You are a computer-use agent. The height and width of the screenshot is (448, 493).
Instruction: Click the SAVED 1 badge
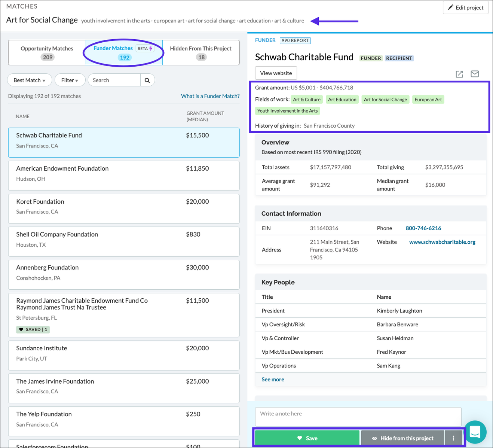(x=33, y=329)
